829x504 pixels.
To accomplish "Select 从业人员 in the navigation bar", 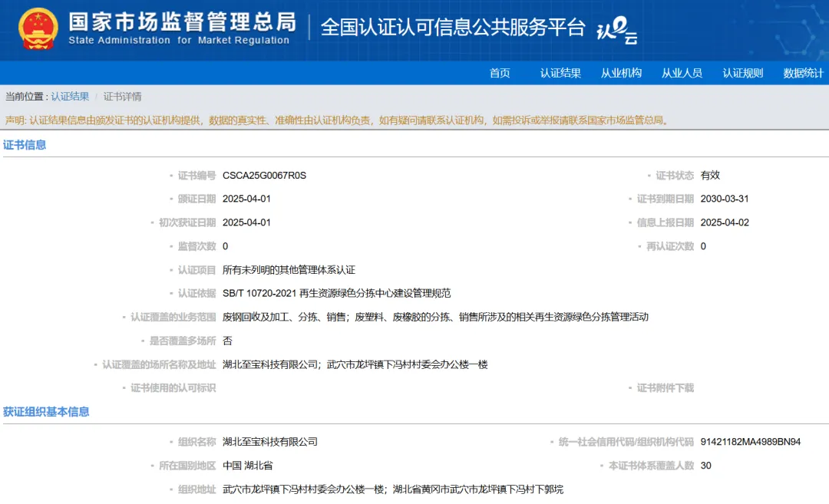I will click(682, 73).
